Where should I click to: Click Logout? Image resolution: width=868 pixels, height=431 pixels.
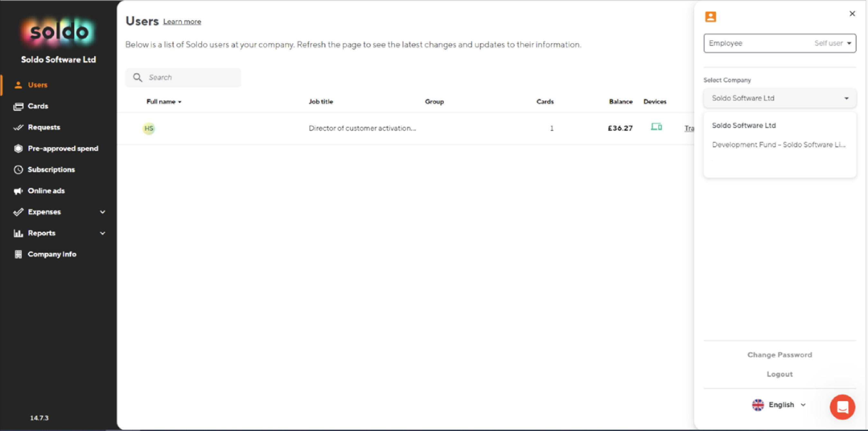(x=780, y=374)
